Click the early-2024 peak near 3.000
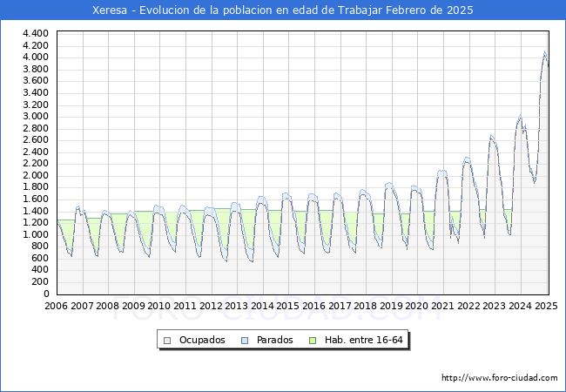 tap(520, 116)
